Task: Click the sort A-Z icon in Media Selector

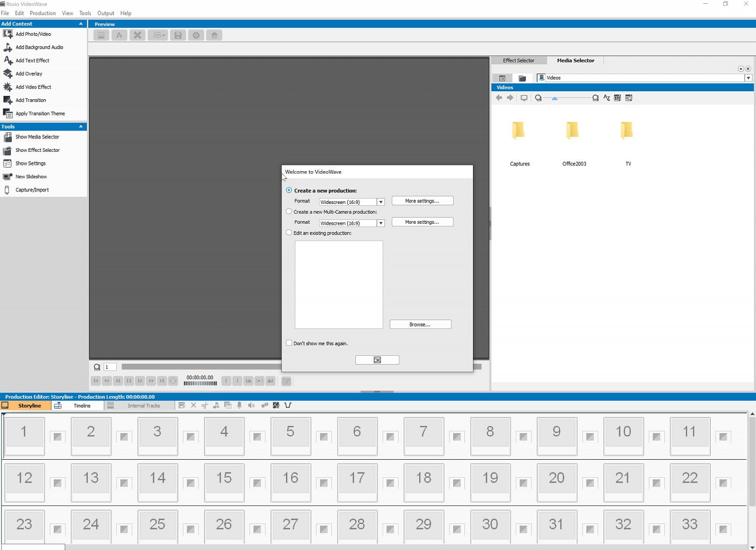Action: click(x=607, y=98)
